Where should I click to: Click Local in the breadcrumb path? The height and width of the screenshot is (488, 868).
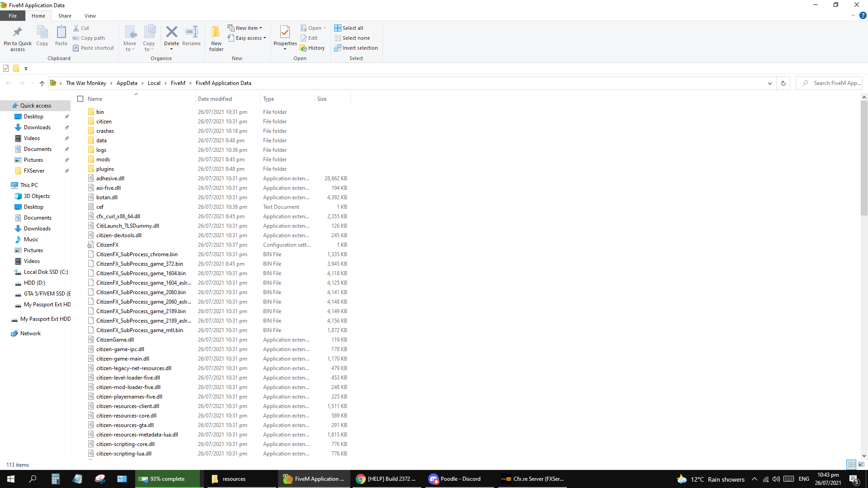click(154, 83)
